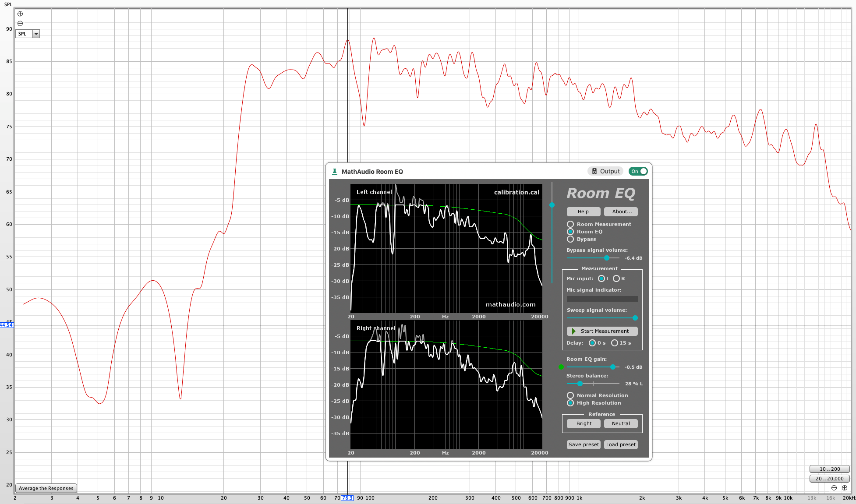Screen dimensions: 856x504
Task: Open the Help button in Room EQ
Action: click(584, 211)
